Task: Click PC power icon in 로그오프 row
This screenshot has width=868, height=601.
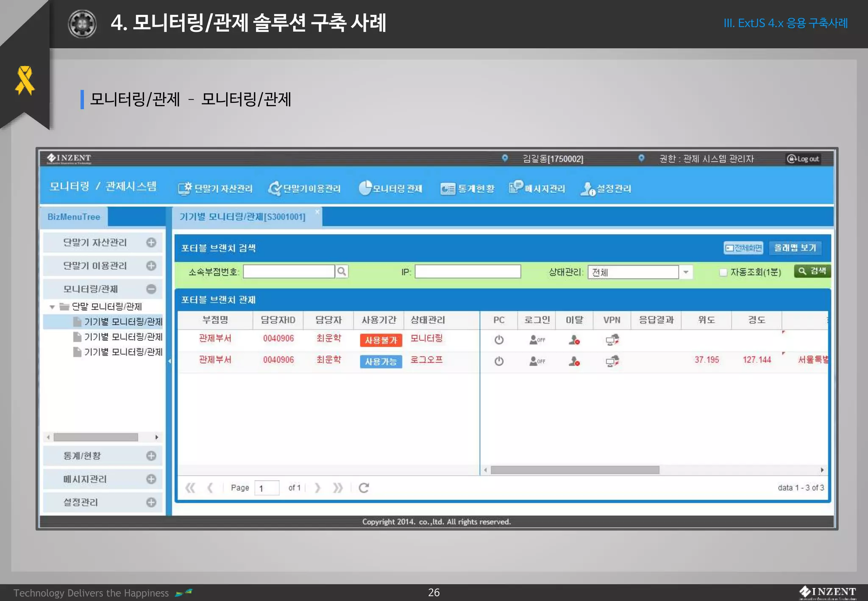Action: point(499,361)
